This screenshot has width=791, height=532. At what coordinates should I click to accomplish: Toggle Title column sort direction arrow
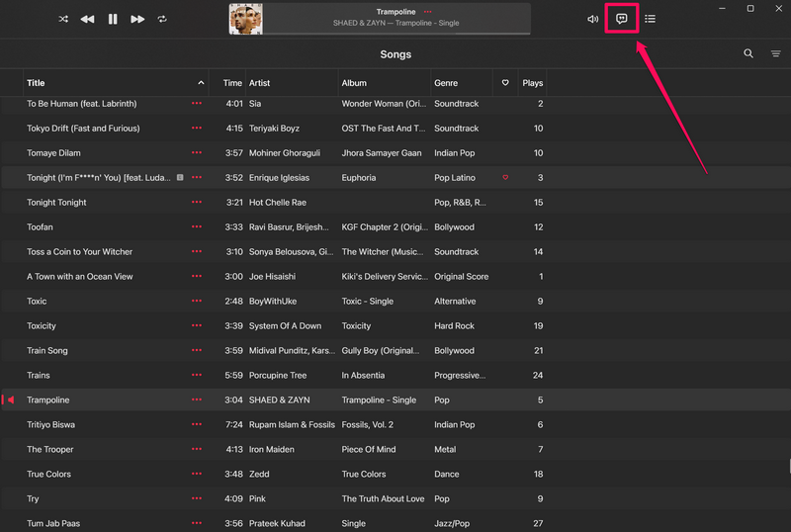point(201,83)
